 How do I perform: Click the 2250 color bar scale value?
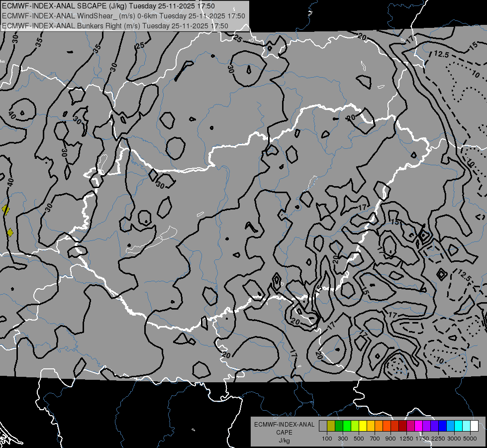[x=439, y=439]
